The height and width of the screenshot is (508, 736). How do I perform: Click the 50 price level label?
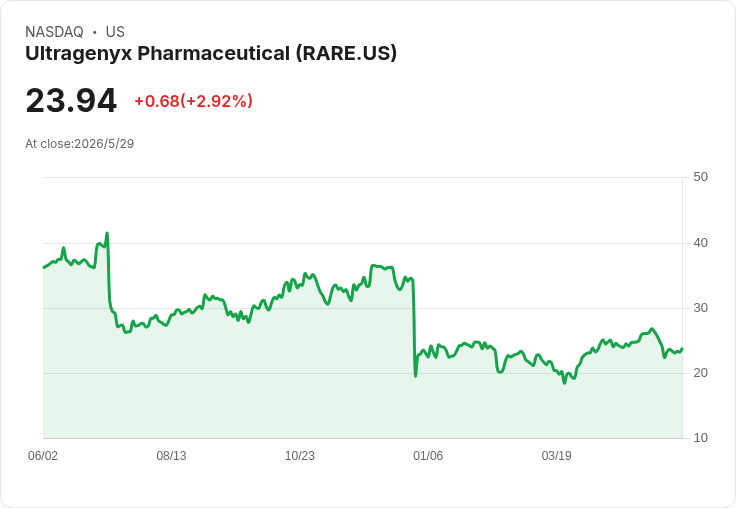tap(700, 177)
